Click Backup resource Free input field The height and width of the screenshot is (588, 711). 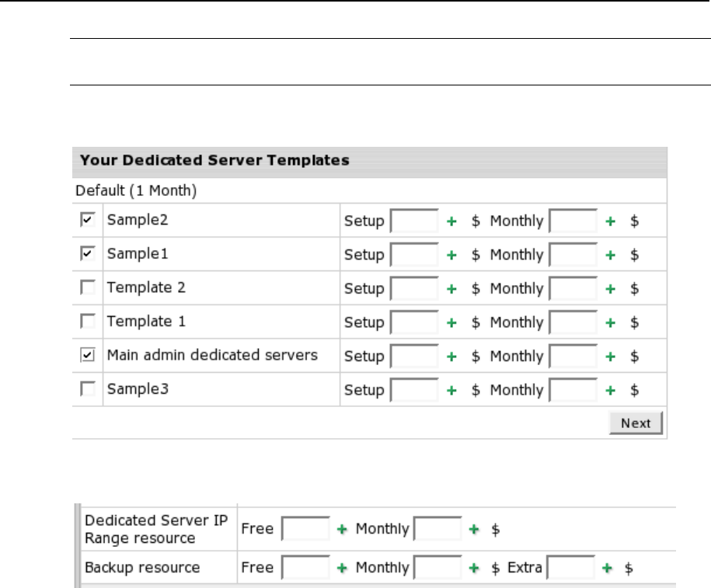pyautogui.click(x=305, y=568)
